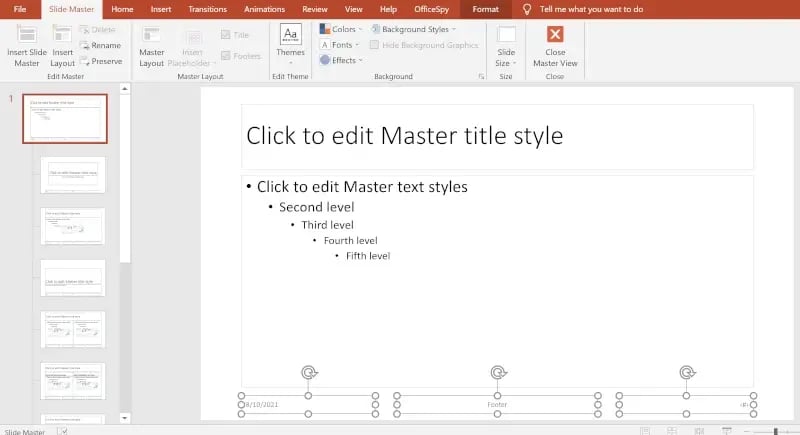Click the rotation handle above Footer placeholder
The image size is (800, 435).
pos(497,373)
